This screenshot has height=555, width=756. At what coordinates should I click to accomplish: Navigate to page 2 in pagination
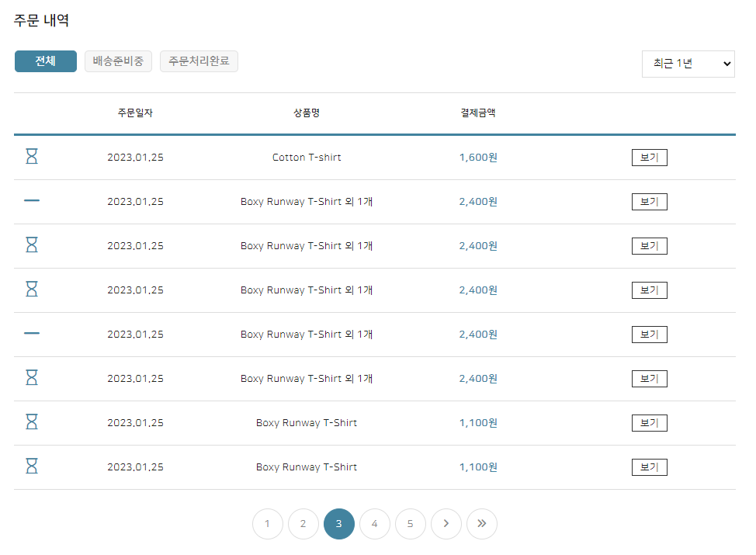click(x=303, y=524)
